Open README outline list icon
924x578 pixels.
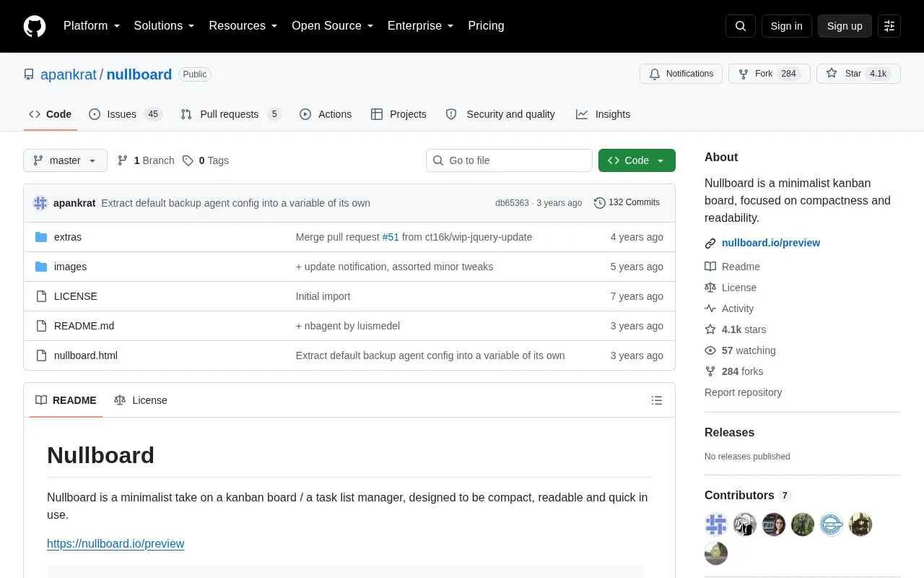[657, 400]
